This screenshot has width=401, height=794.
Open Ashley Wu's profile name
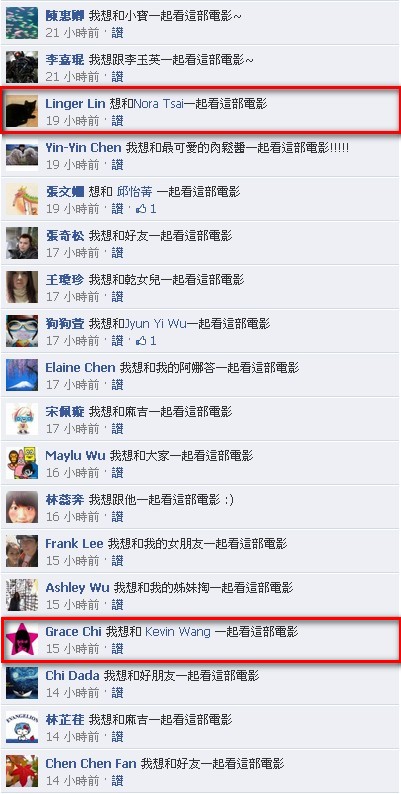[x=77, y=588]
